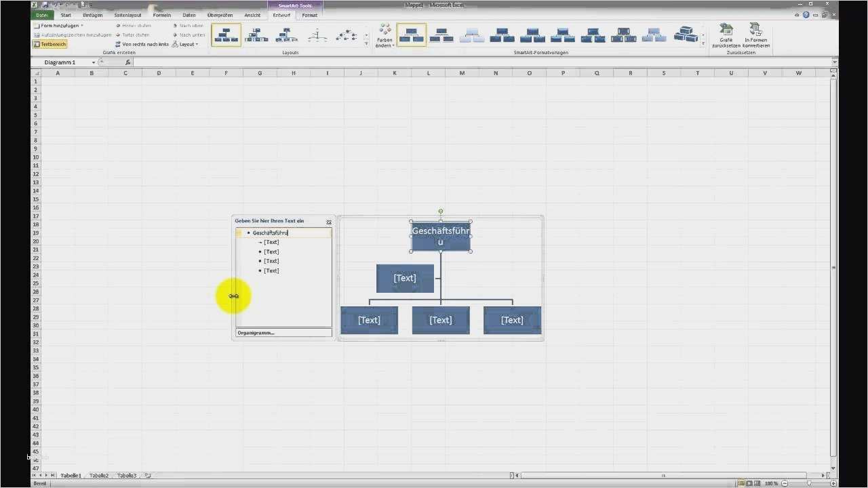Screen dimensions: 868x488
Task: Open the Layout dropdown in Grafik erstellen
Action: click(x=185, y=44)
